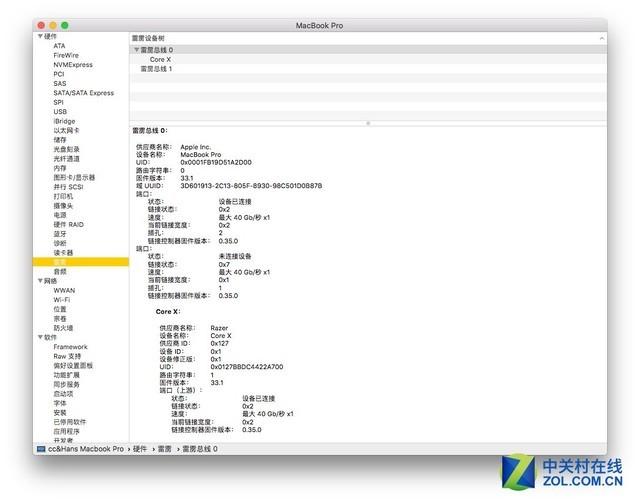
Task: Open 防火墙 information
Action: coord(63,328)
